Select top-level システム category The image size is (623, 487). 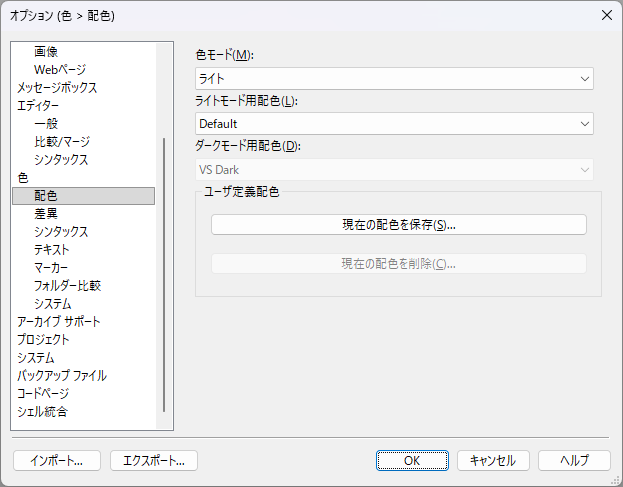pos(35,358)
